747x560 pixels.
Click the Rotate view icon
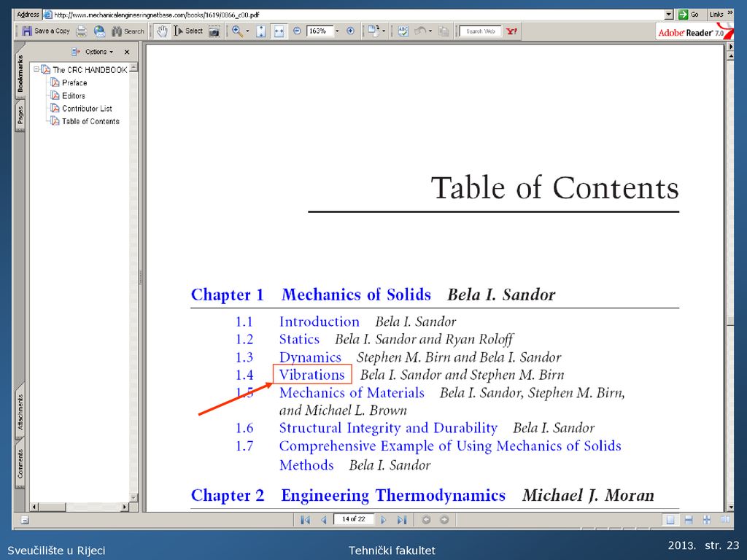tap(373, 31)
